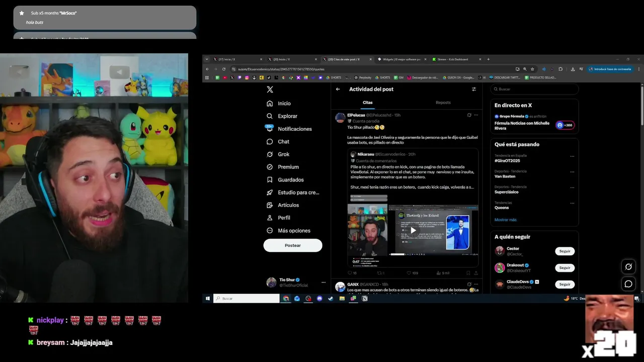This screenshot has height=362, width=644.
Task: Click the Grok icon on ElPelucas post
Action: click(469, 115)
